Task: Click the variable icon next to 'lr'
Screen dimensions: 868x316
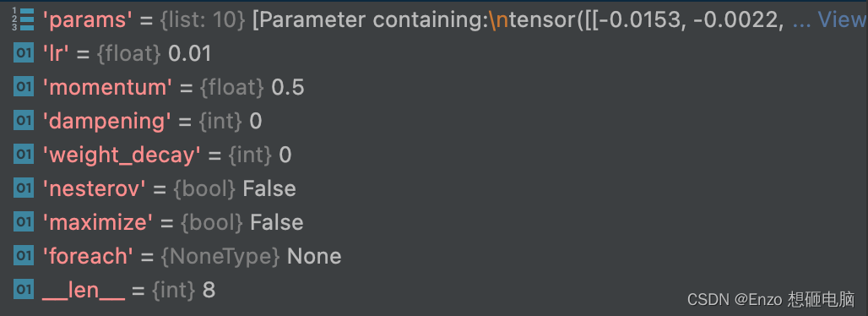Action: coord(24,54)
